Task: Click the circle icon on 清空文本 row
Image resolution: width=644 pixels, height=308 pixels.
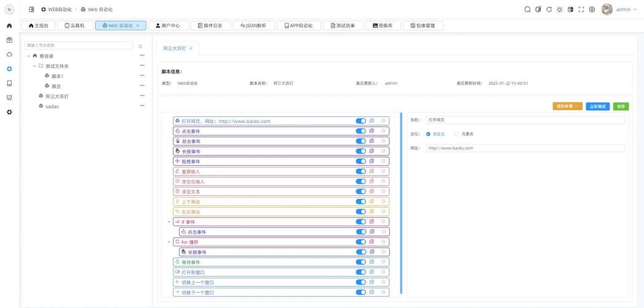Action: pos(383,191)
